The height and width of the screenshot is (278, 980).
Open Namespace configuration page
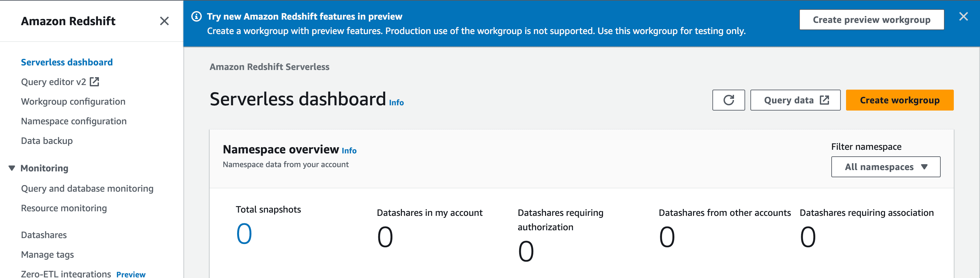[74, 121]
